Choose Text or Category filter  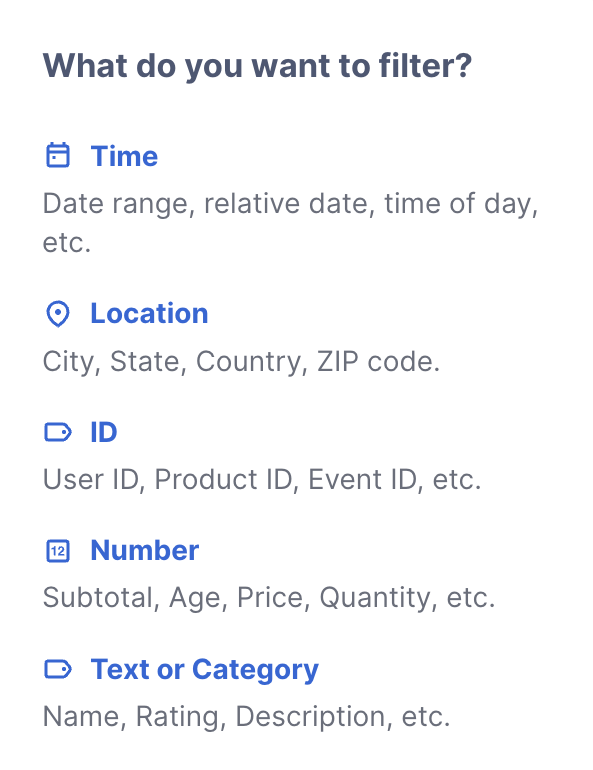pos(205,670)
